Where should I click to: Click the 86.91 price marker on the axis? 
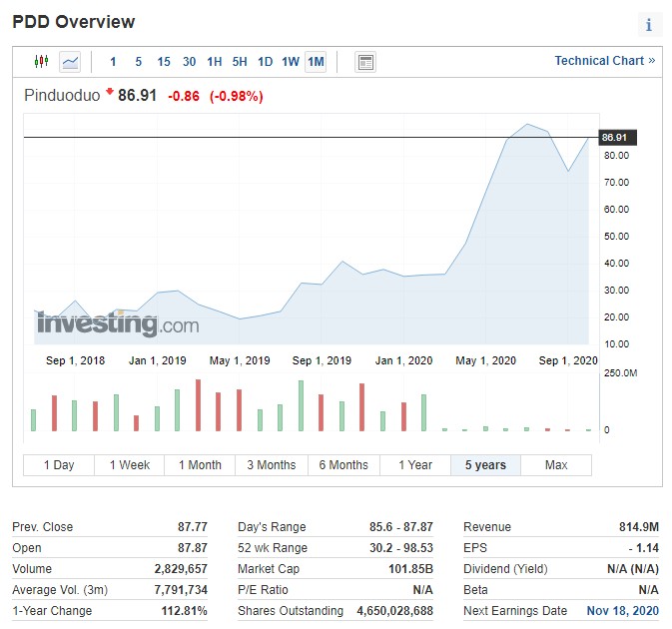tap(617, 138)
